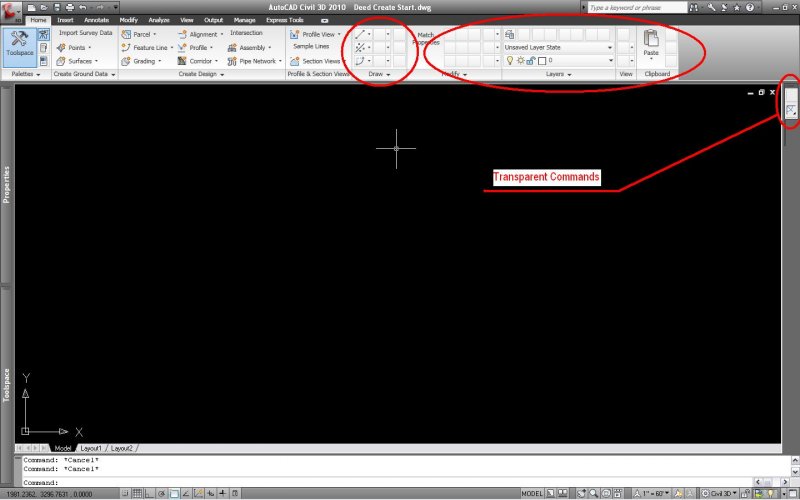Toggle MODEL space button in status bar
The image size is (800, 500).
pyautogui.click(x=532, y=493)
